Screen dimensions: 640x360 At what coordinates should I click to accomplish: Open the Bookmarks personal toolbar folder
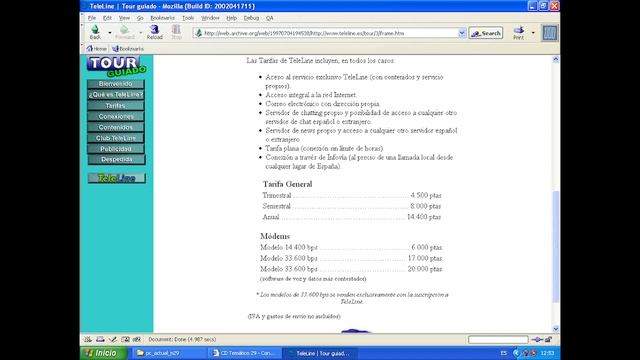click(x=128, y=49)
